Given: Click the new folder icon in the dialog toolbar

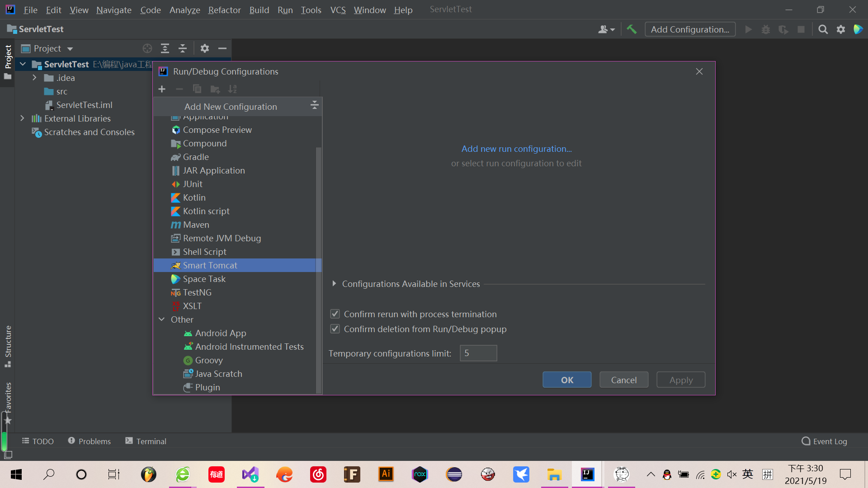Looking at the screenshot, I should click(215, 89).
